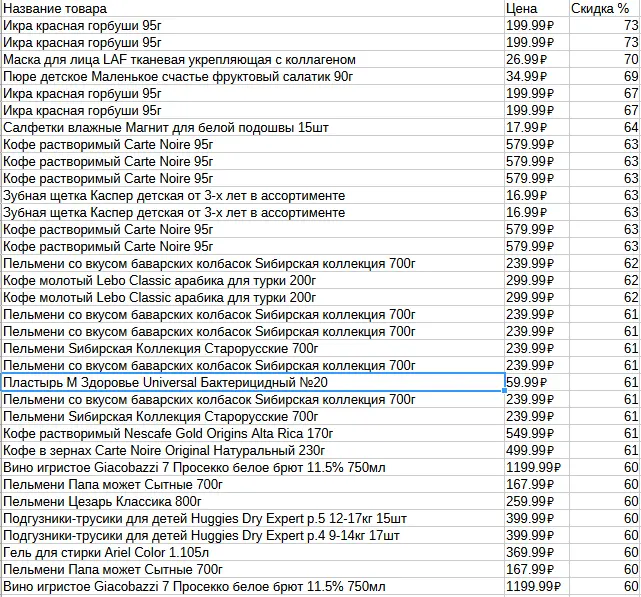Click 'Пюре детское Маленькое счастье' product cell
This screenshot has width=641, height=597.
pos(253,76)
